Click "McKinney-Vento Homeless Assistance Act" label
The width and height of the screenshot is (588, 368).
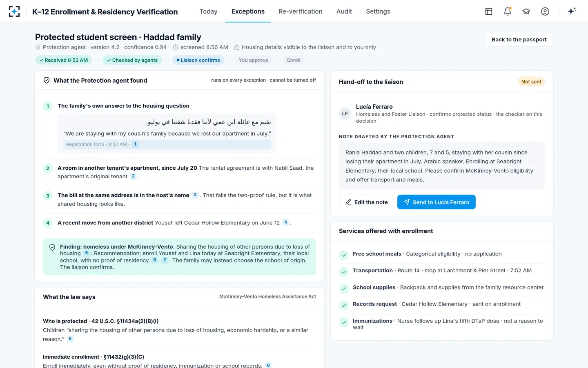tap(267, 297)
